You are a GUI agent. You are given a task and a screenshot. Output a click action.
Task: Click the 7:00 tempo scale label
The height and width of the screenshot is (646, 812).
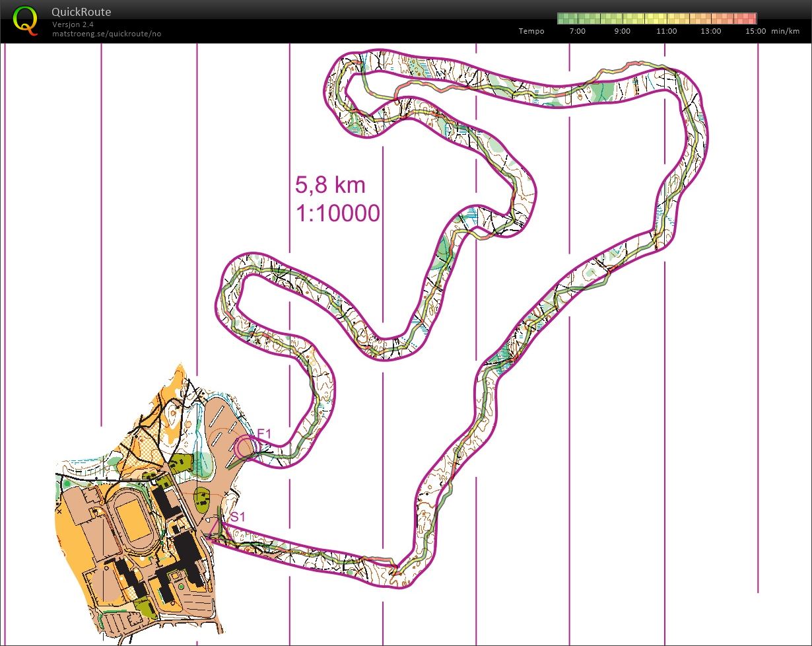(578, 31)
